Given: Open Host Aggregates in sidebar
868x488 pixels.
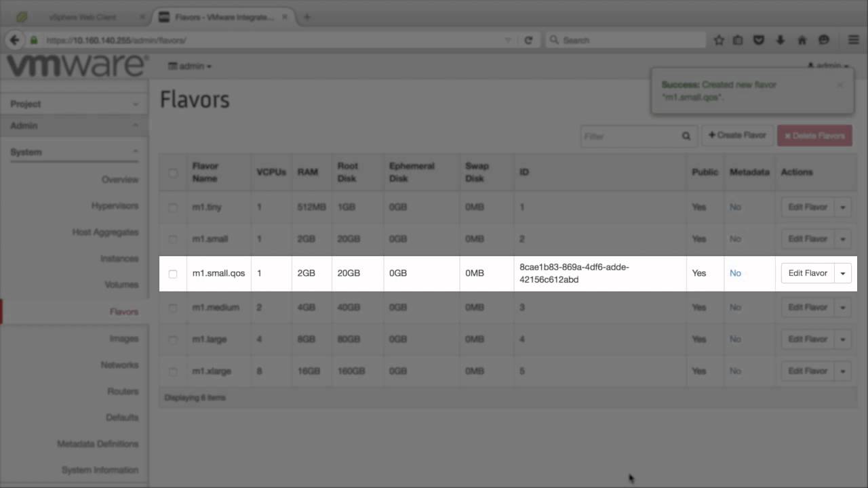Looking at the screenshot, I should tap(105, 232).
